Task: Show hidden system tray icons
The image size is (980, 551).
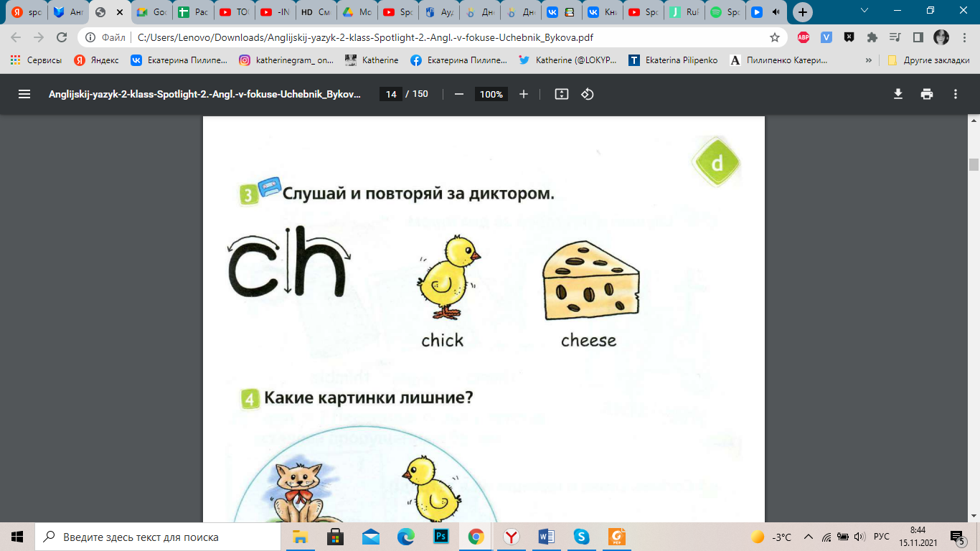Action: click(809, 537)
